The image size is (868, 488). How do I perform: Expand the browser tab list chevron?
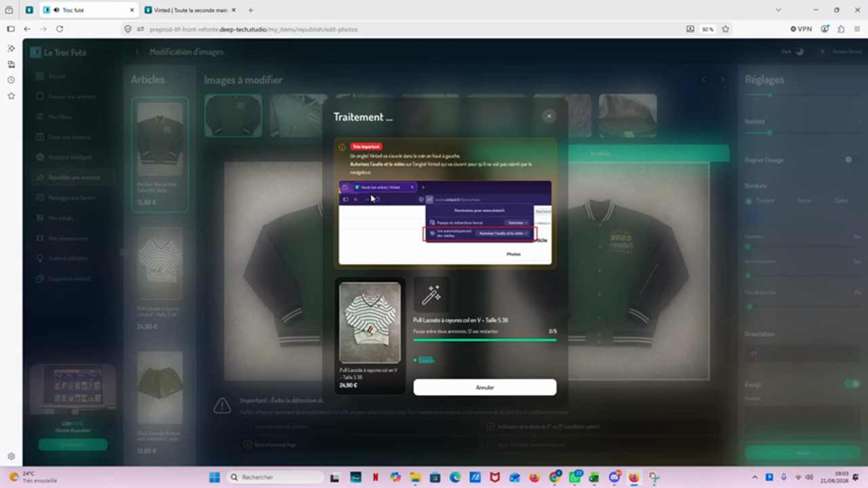778,10
